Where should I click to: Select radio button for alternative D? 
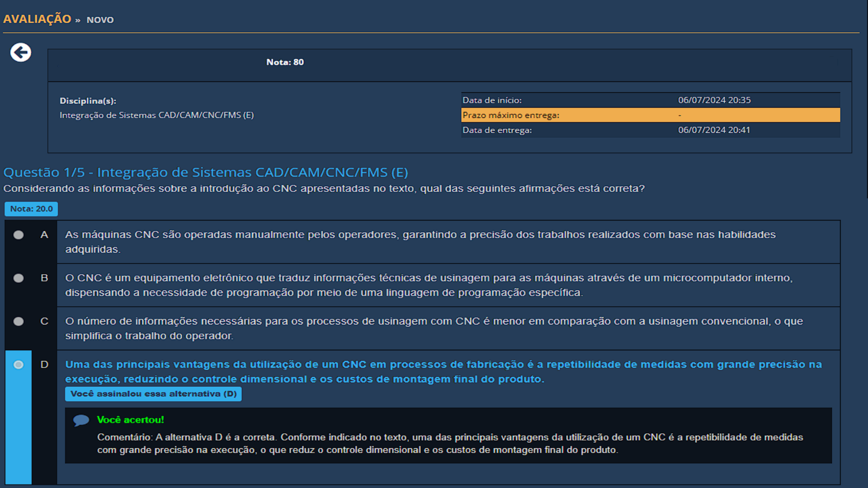coord(19,365)
